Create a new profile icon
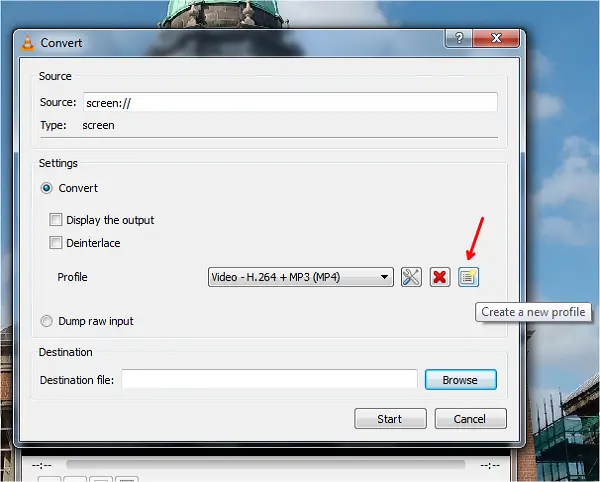The height and width of the screenshot is (482, 600). pyautogui.click(x=468, y=277)
